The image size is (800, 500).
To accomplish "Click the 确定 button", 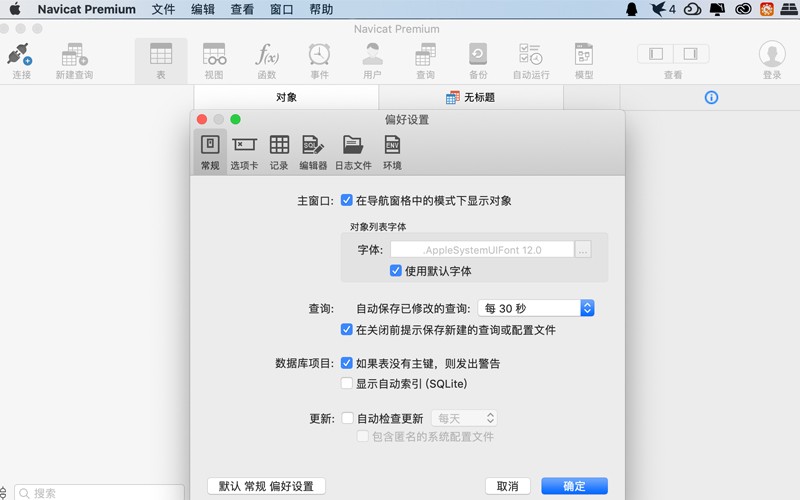I will pyautogui.click(x=574, y=486).
